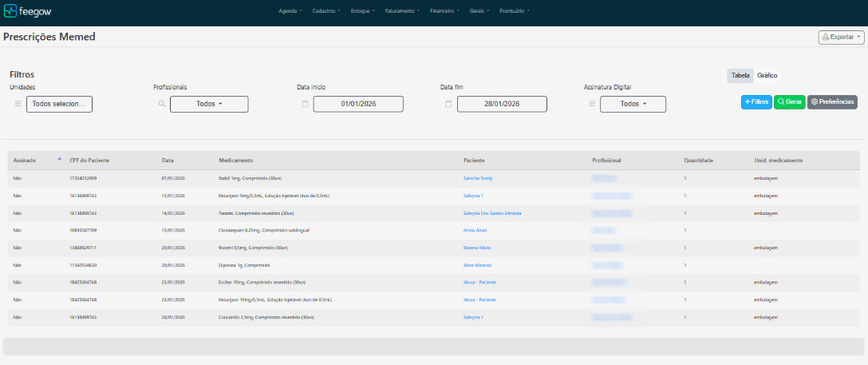Screen dimensions: 868x365
Task: Select the cell 'Dipirona 1g, Comprimido'
Action: point(244,265)
